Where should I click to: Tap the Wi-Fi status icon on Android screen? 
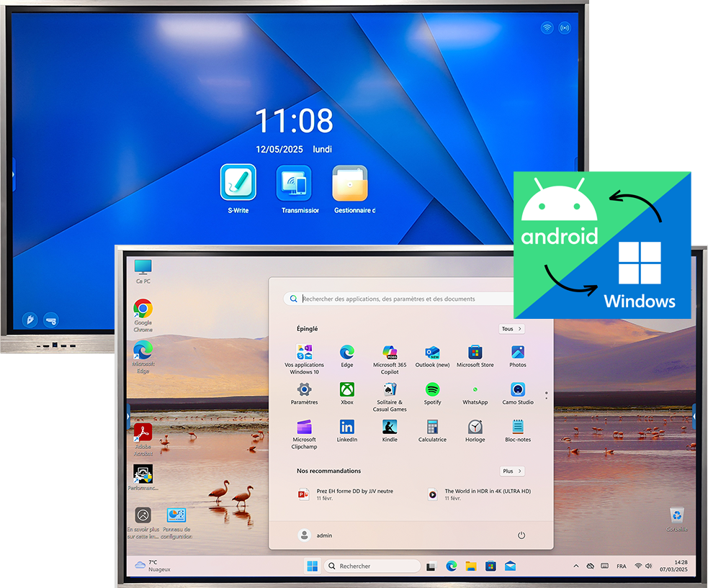pyautogui.click(x=547, y=28)
